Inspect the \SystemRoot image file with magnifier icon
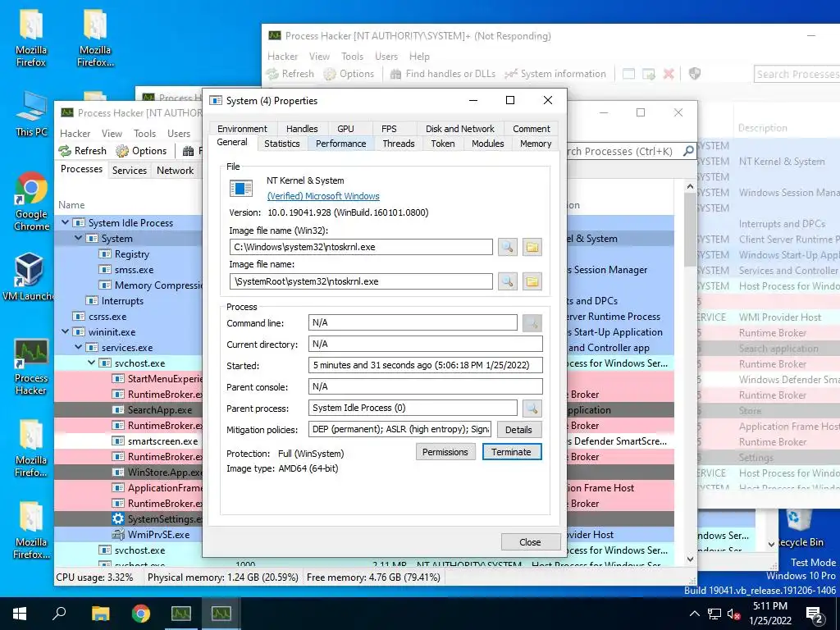Image resolution: width=840 pixels, height=630 pixels. pyautogui.click(x=507, y=281)
